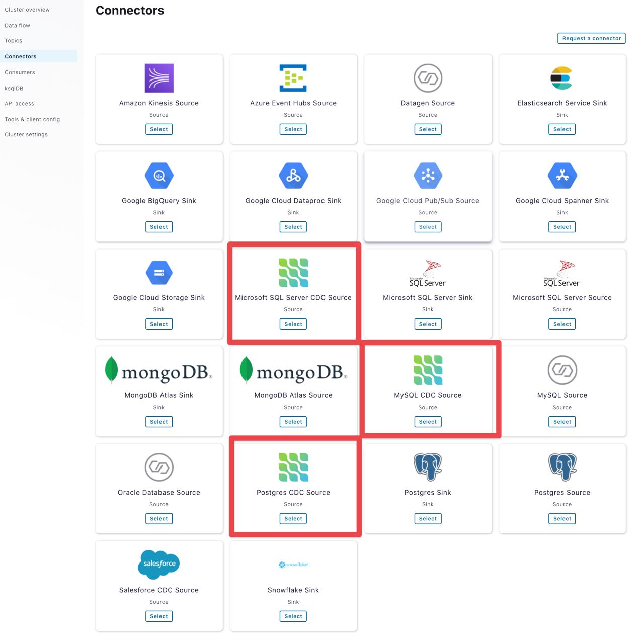644x644 pixels.
Task: Click the Google BigQuery hexagon icon
Action: [159, 176]
